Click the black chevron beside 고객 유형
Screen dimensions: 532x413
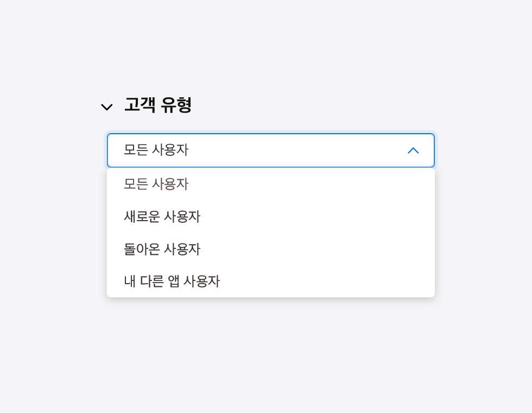click(x=107, y=107)
